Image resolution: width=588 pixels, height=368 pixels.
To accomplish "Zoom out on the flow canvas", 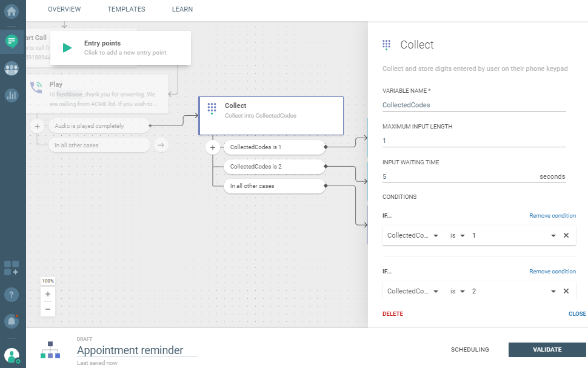I will [x=48, y=309].
